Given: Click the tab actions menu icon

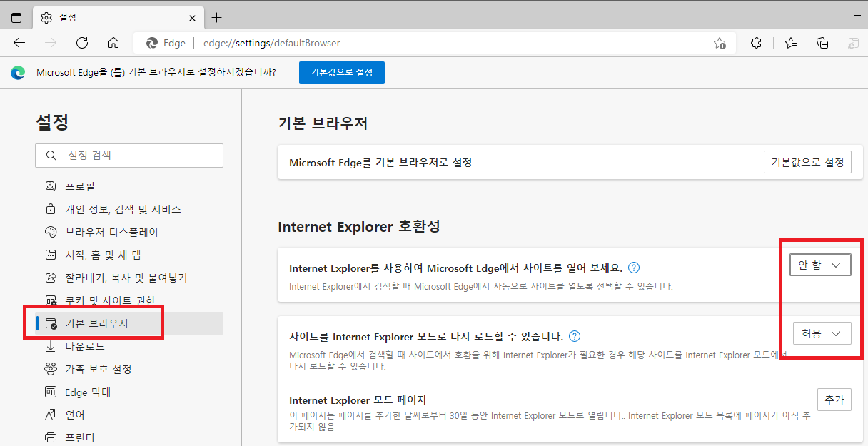Looking at the screenshot, I should [x=16, y=17].
